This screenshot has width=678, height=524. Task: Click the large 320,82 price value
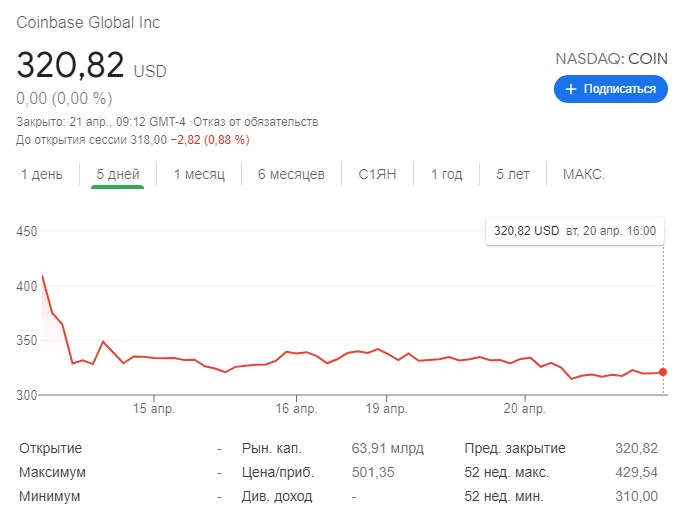click(70, 65)
